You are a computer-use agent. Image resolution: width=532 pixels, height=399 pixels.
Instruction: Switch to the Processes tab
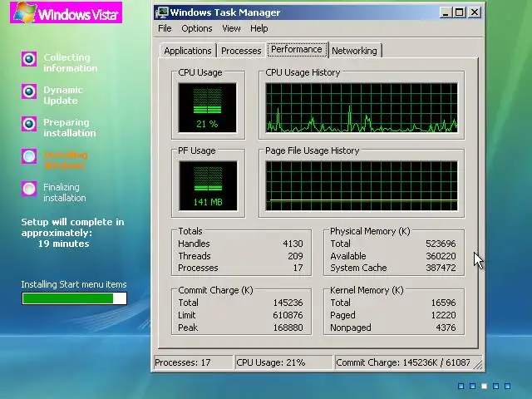tap(241, 51)
